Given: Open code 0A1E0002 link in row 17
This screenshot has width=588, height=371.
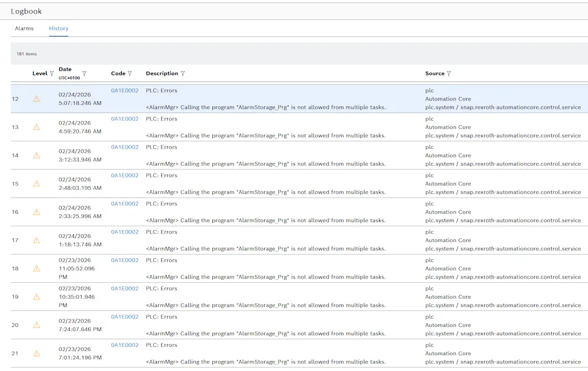Looking at the screenshot, I should (x=125, y=232).
